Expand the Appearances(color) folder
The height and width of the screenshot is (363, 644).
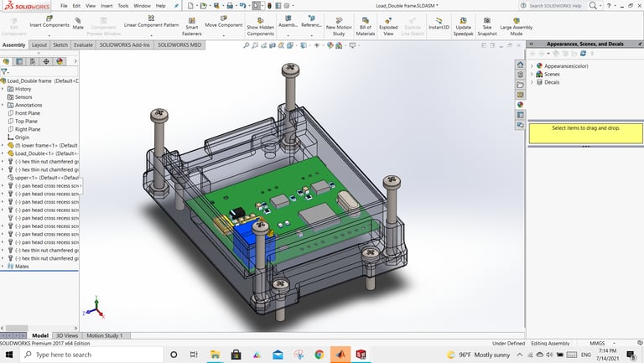tap(532, 65)
